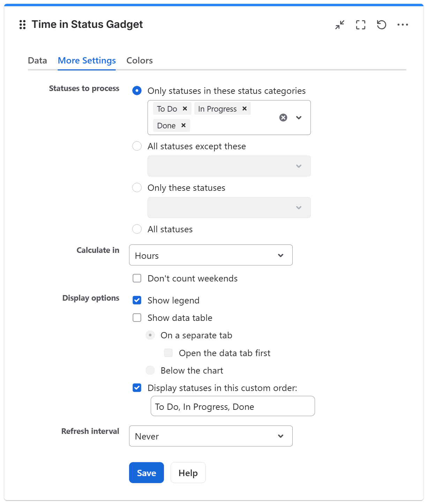
Task: Select the All statuses radio button
Action: [137, 229]
